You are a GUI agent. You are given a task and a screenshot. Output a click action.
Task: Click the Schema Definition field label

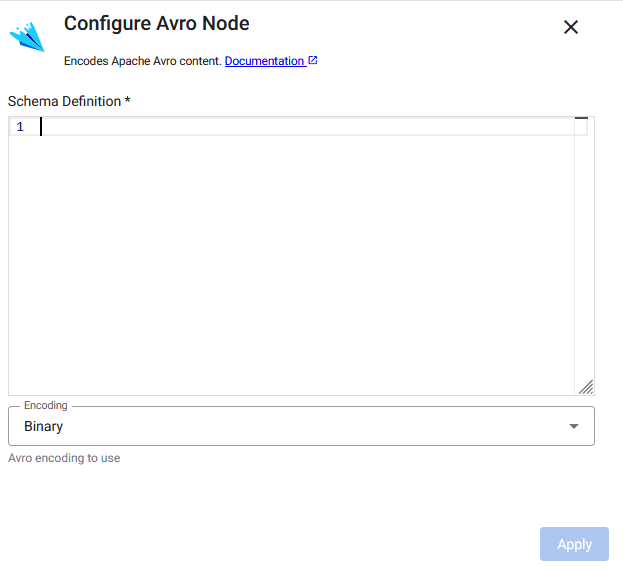[64, 101]
